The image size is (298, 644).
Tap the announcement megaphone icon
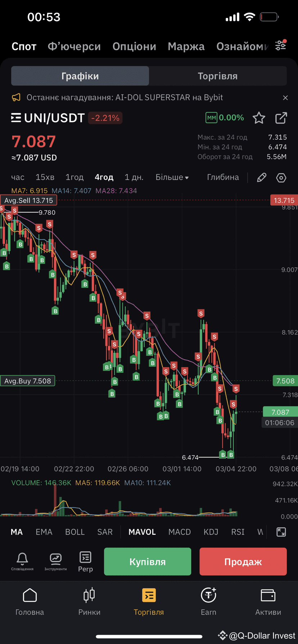coord(16,97)
